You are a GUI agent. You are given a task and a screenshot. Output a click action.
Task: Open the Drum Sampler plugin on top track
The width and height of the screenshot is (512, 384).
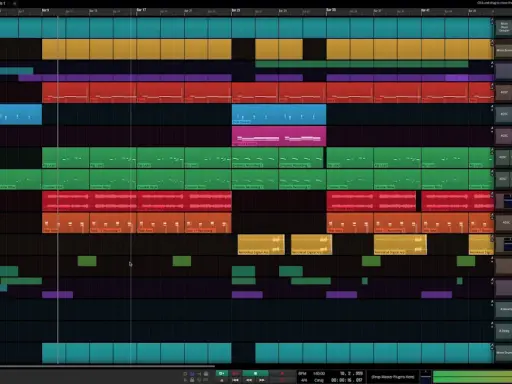tap(504, 27)
